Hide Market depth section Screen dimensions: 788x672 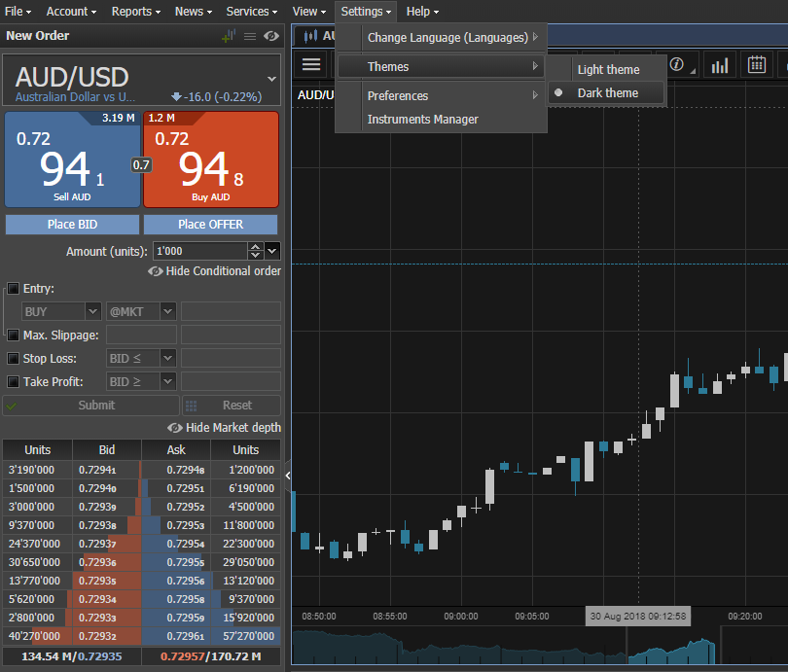[224, 428]
